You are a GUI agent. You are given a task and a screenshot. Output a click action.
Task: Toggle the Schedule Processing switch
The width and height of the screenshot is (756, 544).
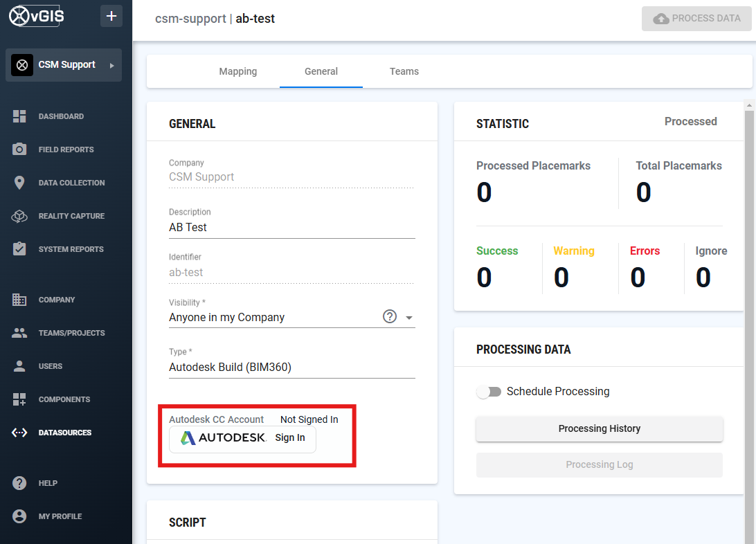489,392
